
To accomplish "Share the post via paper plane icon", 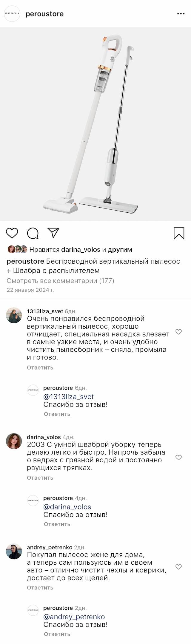I will point(53,233).
